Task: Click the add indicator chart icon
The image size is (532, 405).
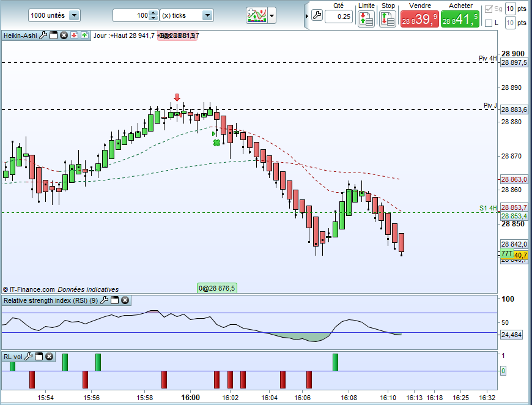Action: [256, 16]
